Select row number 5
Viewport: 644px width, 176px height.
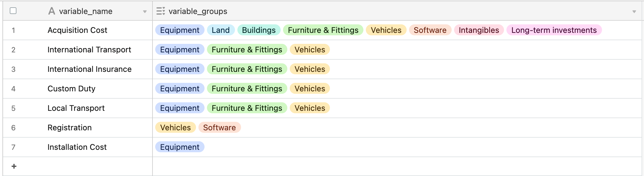tap(13, 108)
